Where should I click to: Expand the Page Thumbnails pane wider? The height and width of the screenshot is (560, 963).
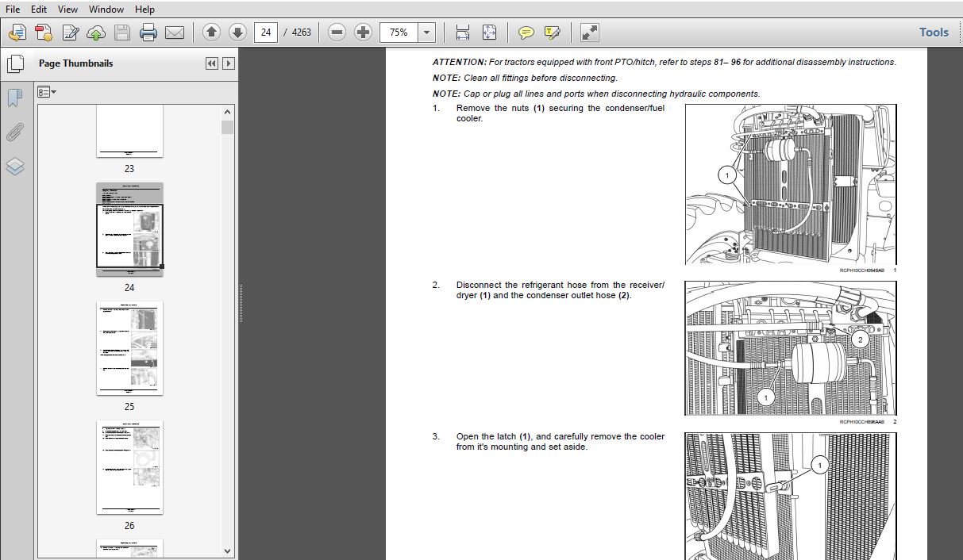[x=229, y=63]
